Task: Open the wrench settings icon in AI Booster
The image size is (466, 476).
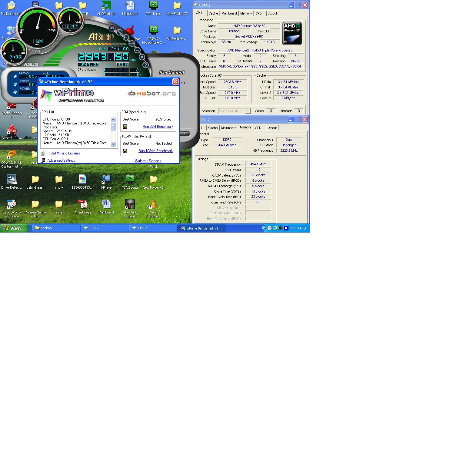Action: (119, 32)
